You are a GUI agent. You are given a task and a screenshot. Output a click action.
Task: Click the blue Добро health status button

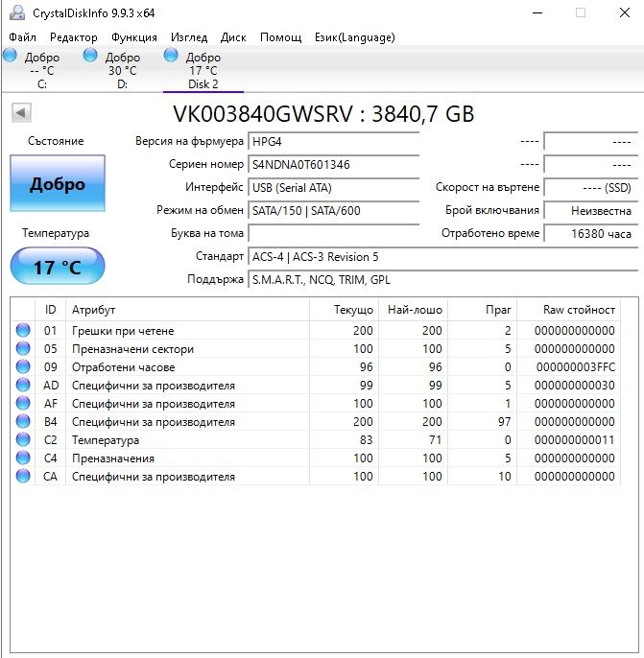(58, 183)
